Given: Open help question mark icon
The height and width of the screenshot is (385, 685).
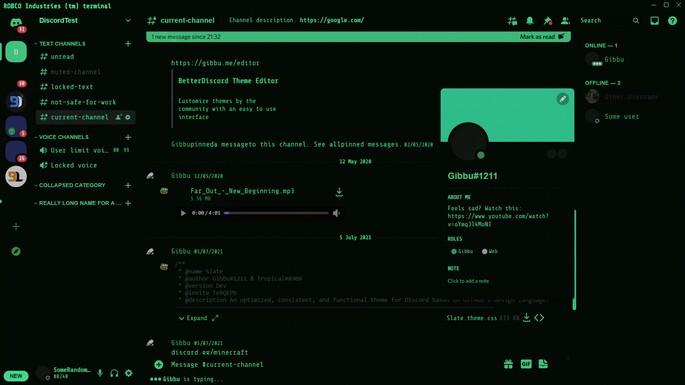Looking at the screenshot, I should pos(672,21).
